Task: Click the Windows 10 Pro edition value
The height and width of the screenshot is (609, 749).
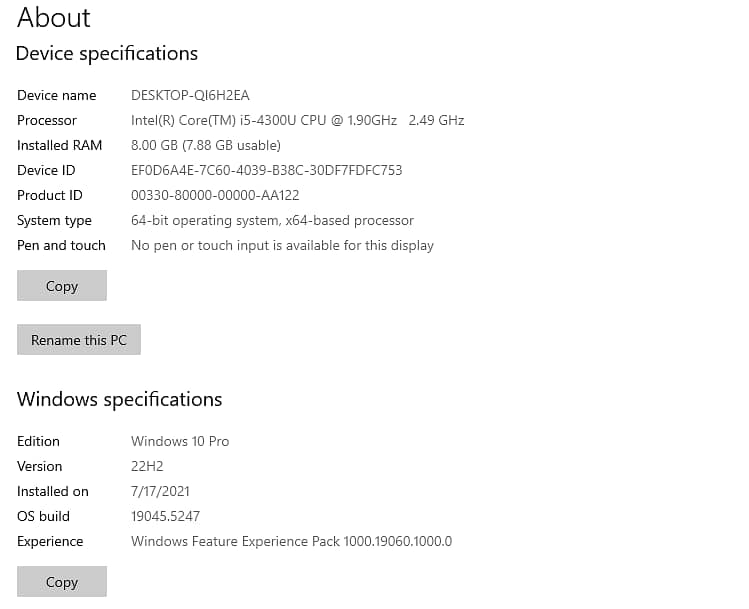Action: coord(180,442)
